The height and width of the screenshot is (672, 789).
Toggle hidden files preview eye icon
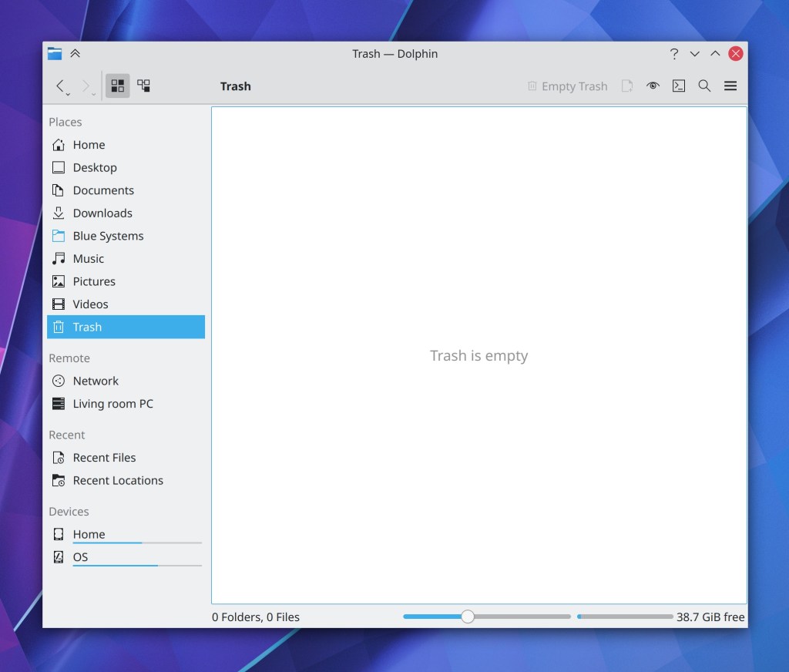click(653, 86)
